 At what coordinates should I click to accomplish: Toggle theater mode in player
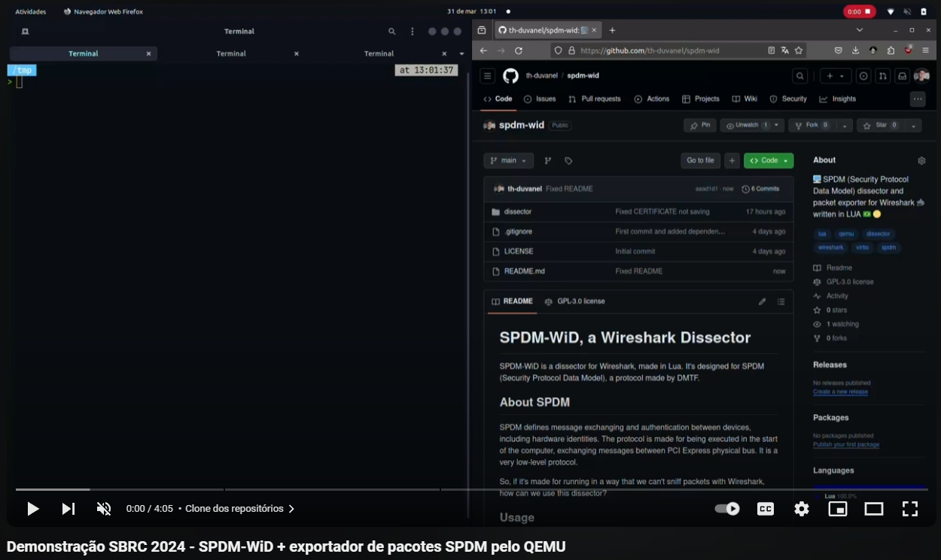tap(874, 509)
